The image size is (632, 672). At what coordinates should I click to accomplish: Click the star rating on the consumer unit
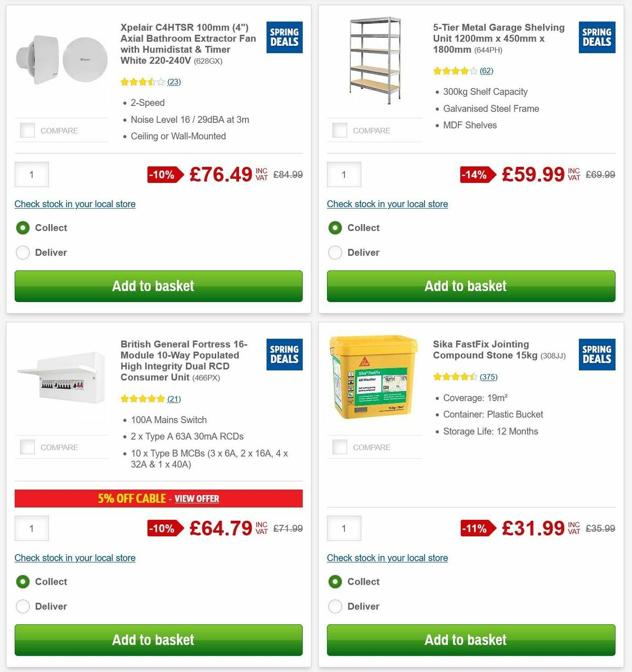coord(143,398)
